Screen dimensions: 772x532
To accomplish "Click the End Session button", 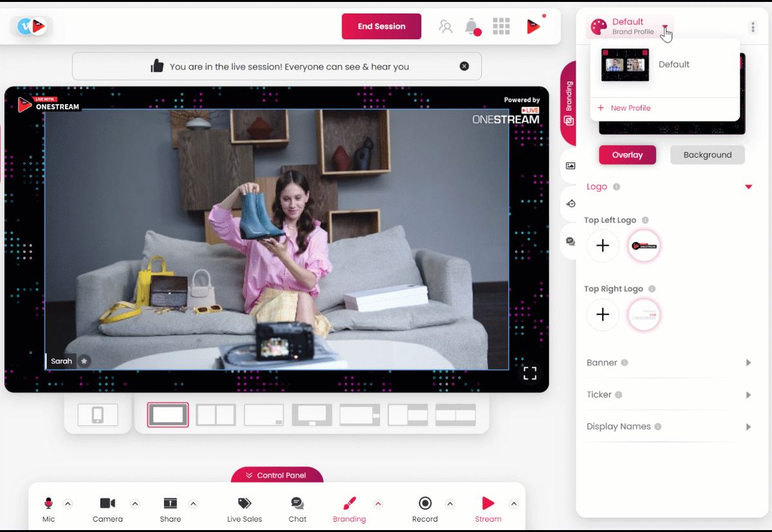I will click(x=381, y=26).
